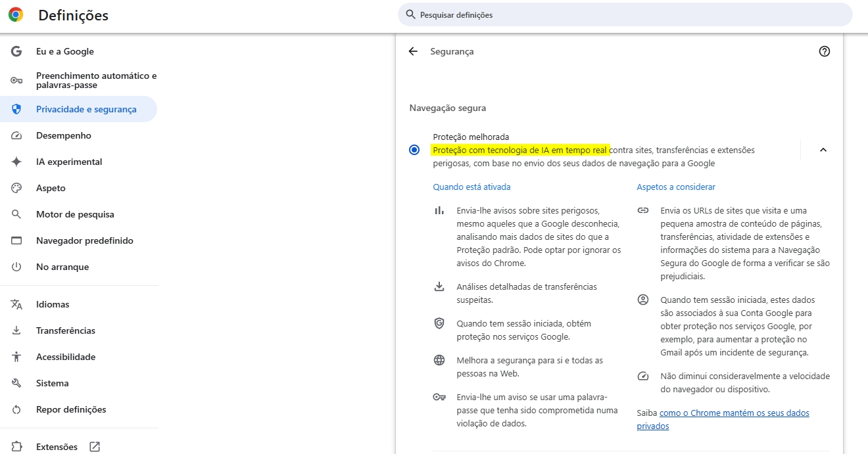Click link icon by Envia os URLs
Viewport: 868px width, 454px height.
click(643, 210)
